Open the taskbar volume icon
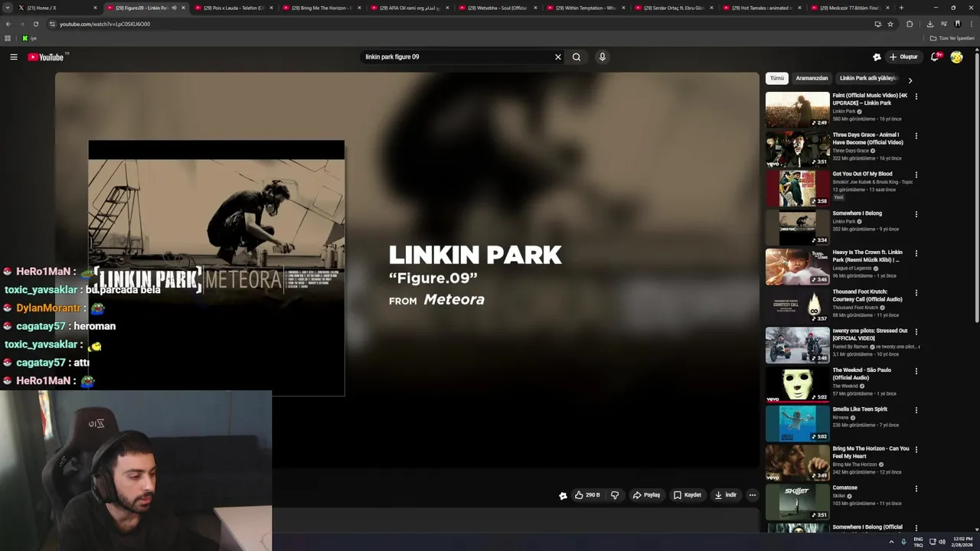The height and width of the screenshot is (551, 980). coord(942,542)
